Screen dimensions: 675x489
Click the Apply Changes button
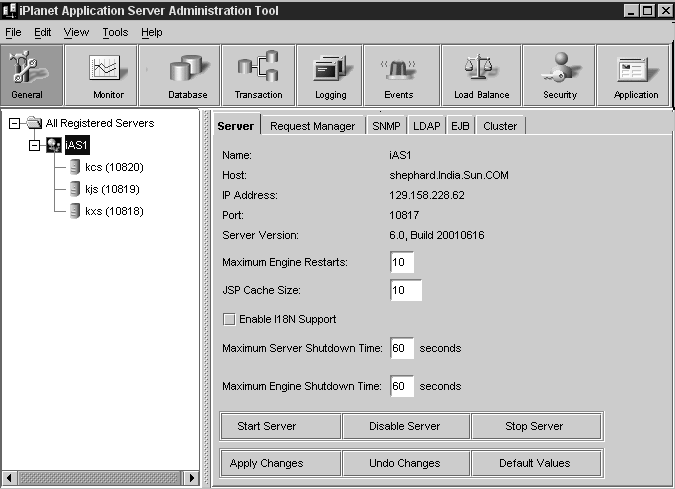tap(281, 463)
